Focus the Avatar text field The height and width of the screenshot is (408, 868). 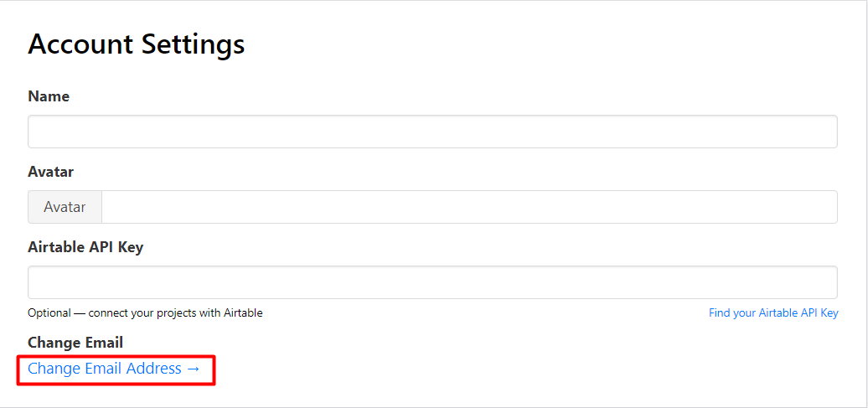tap(469, 207)
